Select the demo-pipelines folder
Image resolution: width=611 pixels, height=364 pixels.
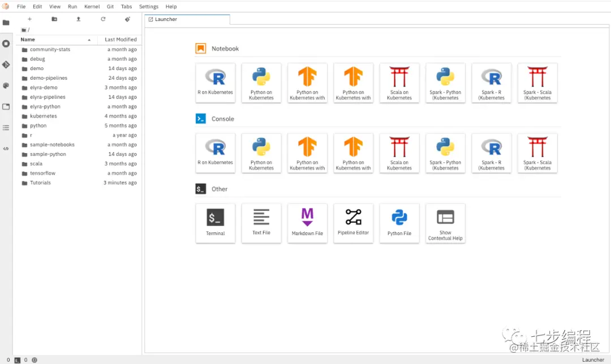(78, 78)
